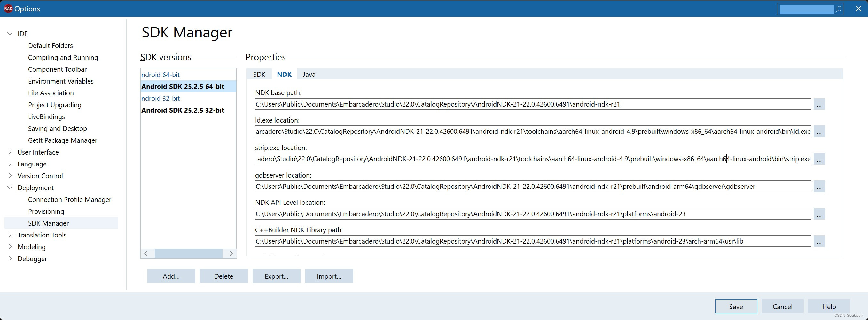The width and height of the screenshot is (868, 320).
Task: Switch to the Java properties tab
Action: point(309,74)
